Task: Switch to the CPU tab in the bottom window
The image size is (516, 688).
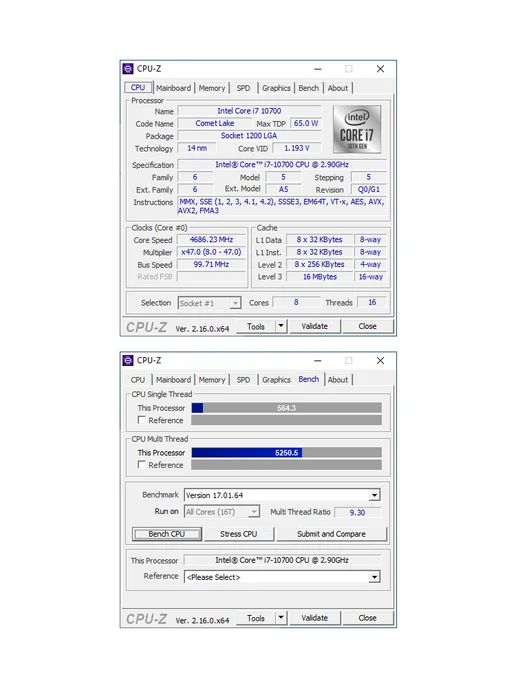Action: pyautogui.click(x=138, y=380)
